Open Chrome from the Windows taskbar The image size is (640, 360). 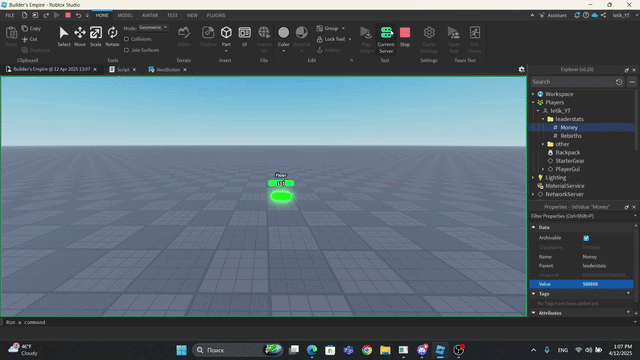pyautogui.click(x=367, y=350)
